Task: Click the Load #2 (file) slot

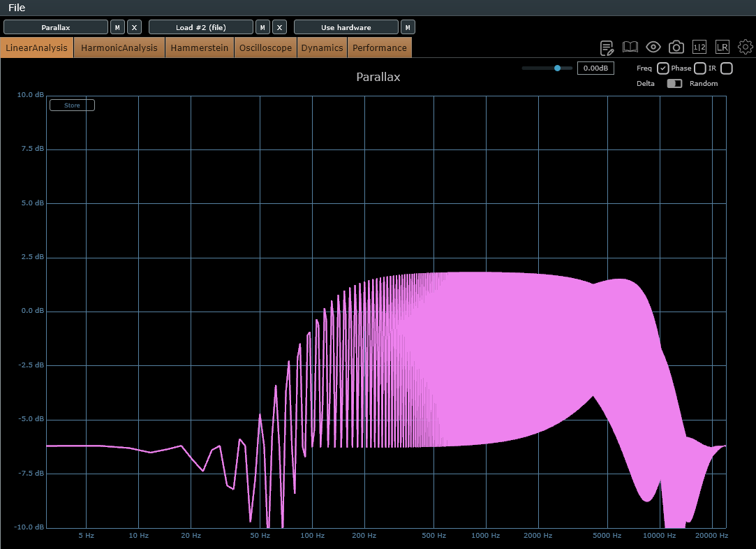Action: point(201,27)
